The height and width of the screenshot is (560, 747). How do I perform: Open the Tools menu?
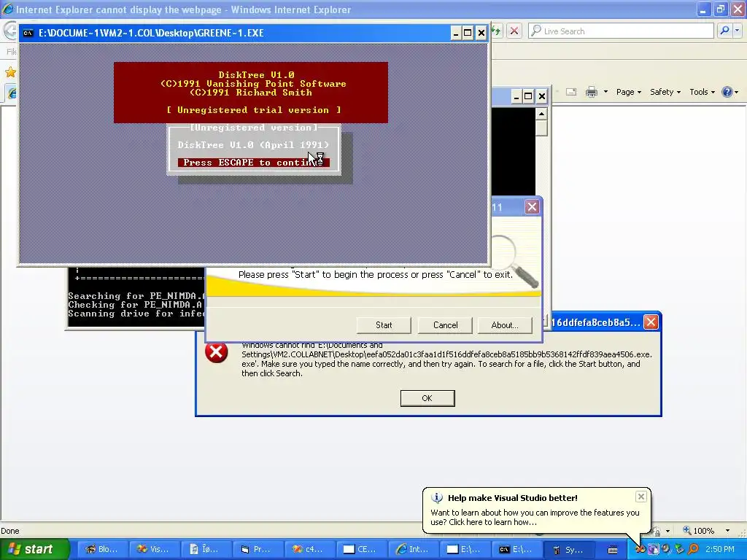702,92
